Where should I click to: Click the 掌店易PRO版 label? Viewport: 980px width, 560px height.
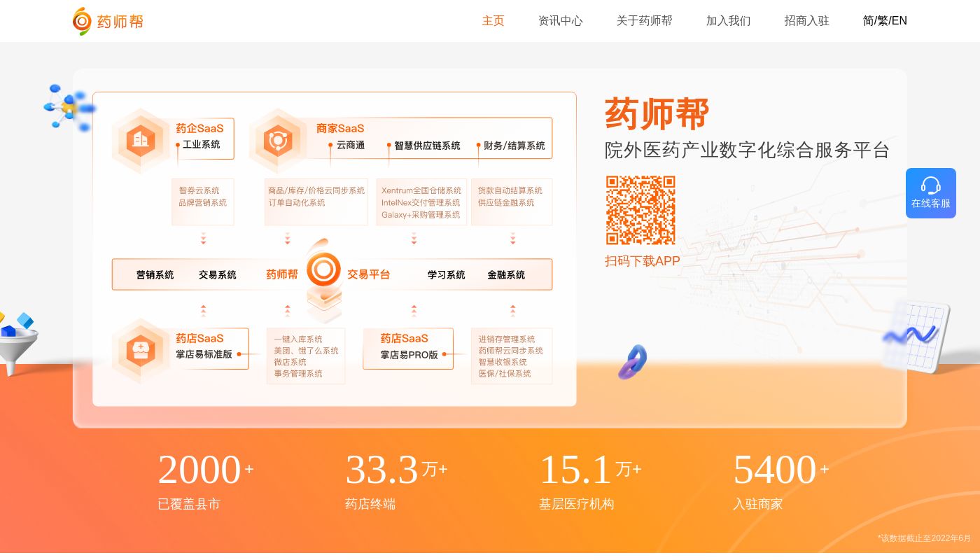[409, 355]
